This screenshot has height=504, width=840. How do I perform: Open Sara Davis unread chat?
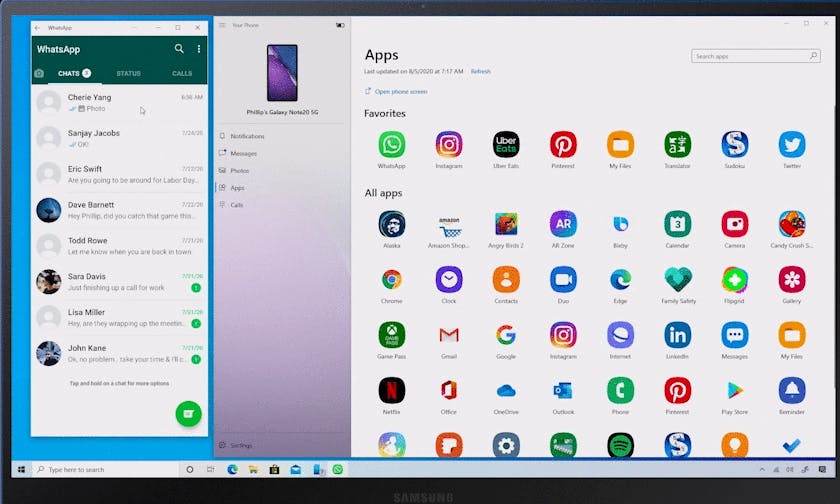tap(119, 282)
